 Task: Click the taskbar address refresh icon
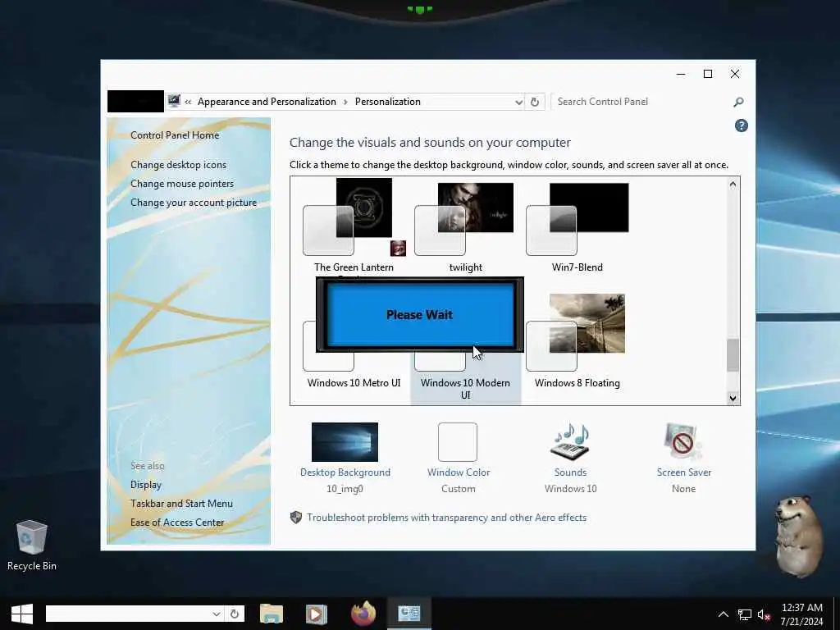[234, 614]
